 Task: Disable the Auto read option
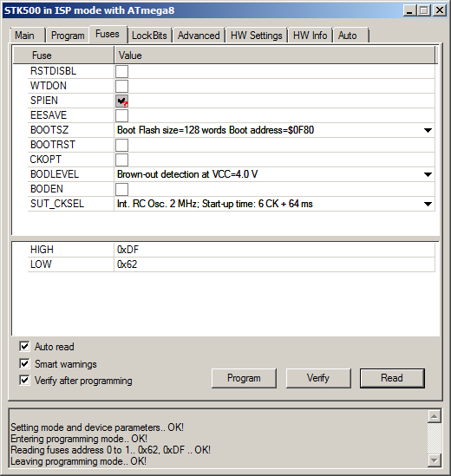click(24, 346)
